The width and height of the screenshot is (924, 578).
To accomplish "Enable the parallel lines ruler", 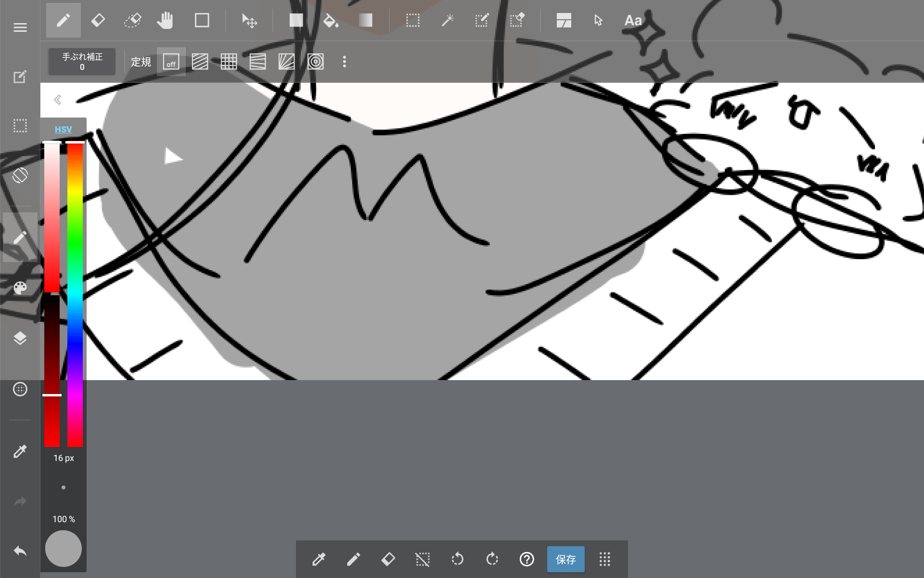I will (200, 62).
